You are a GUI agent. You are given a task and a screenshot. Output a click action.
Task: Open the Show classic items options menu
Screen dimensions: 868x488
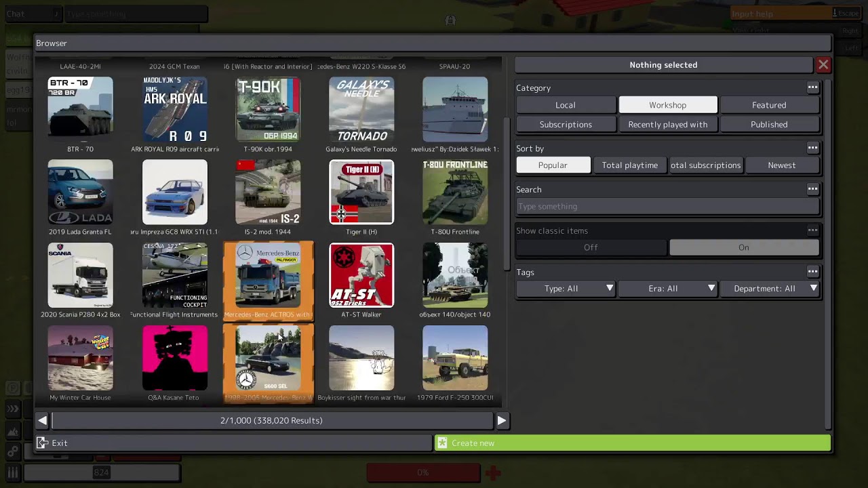point(812,230)
